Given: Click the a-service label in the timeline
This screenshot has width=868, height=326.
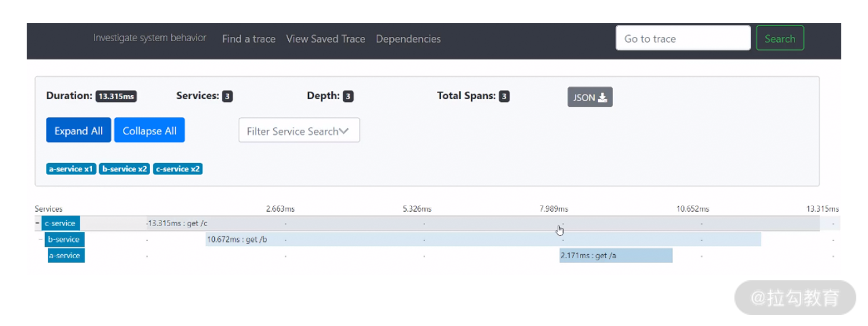Looking at the screenshot, I should click(x=66, y=256).
